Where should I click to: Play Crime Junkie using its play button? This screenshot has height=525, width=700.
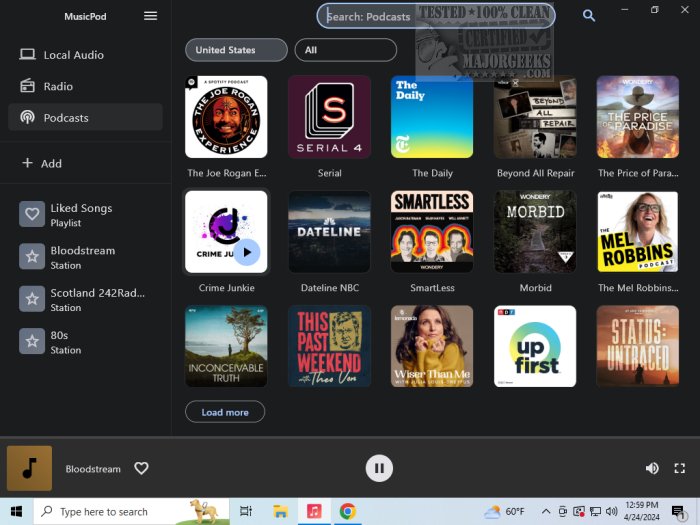[x=247, y=252]
